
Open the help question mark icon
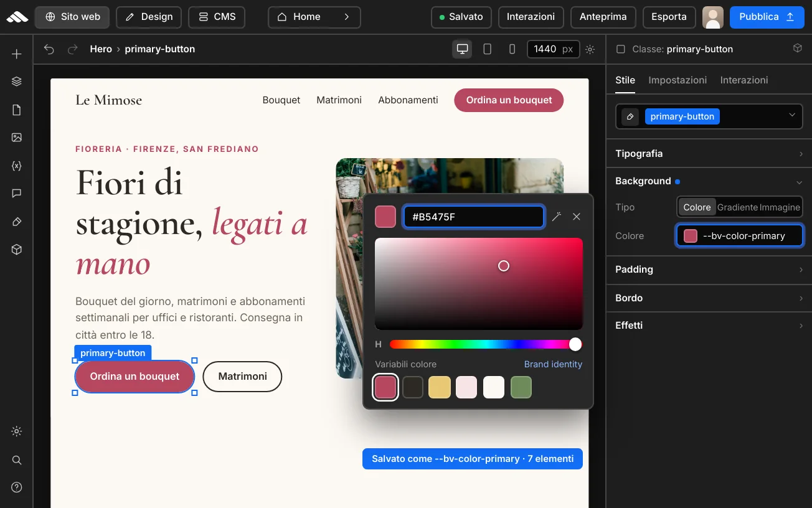(17, 487)
